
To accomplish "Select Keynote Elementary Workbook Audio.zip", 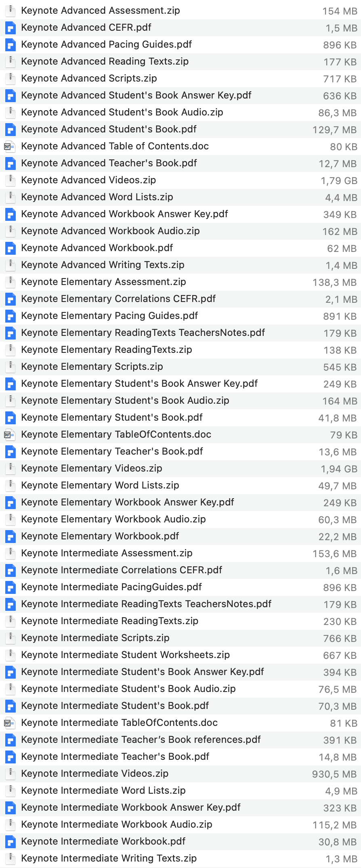I will click(113, 519).
